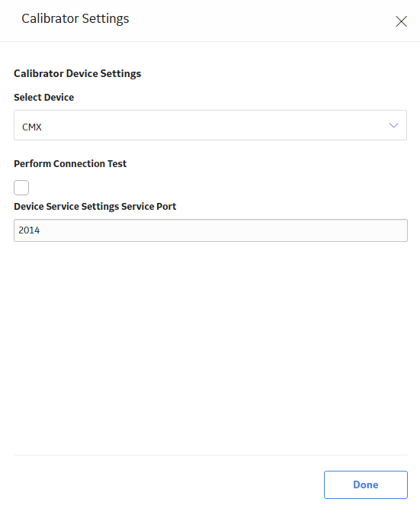Tick the connection test box
This screenshot has height=515, width=420.
pos(21,188)
